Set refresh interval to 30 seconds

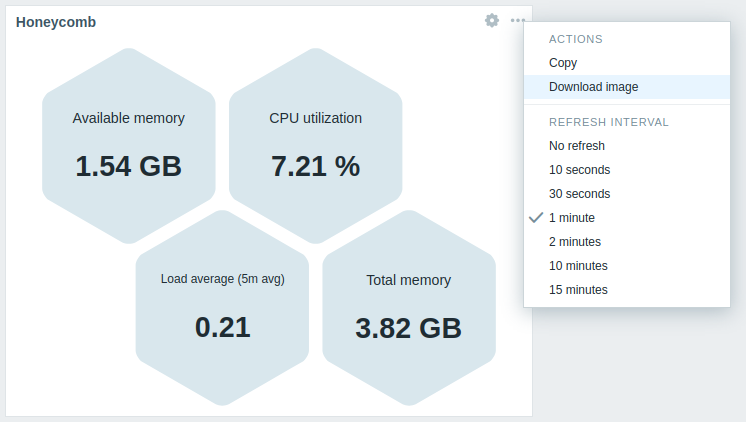click(x=627, y=194)
